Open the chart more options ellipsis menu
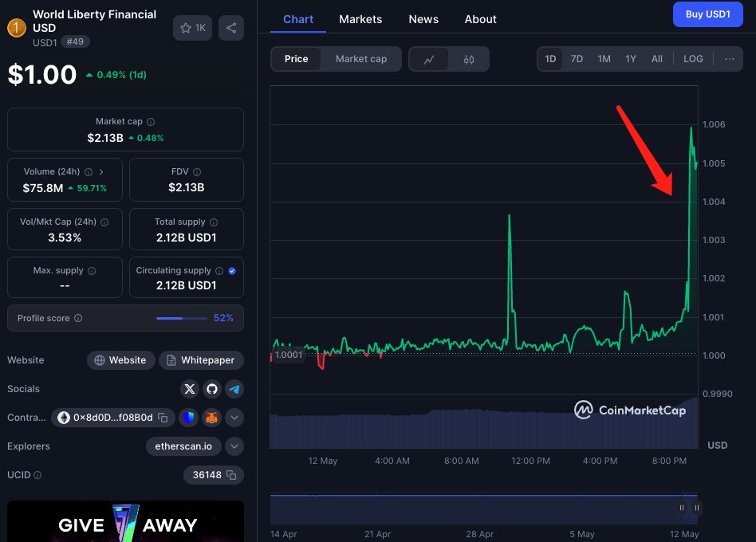Viewport: 756px width, 542px height. coord(730,59)
